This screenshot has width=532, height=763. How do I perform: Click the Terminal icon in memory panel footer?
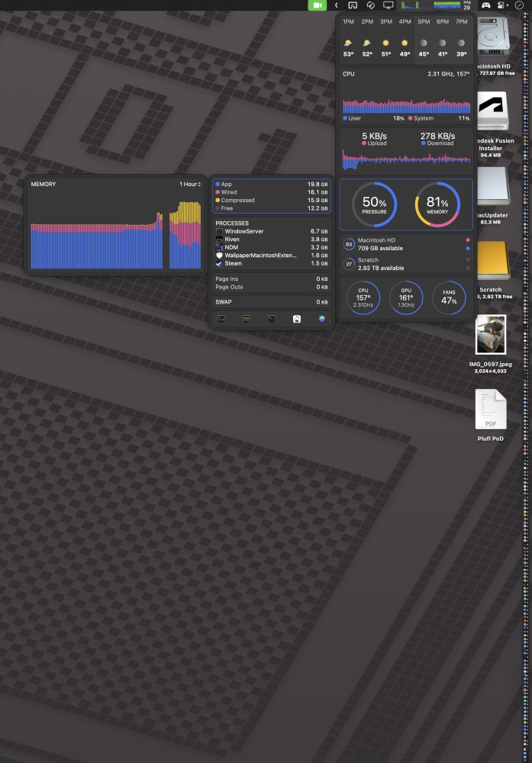pos(271,319)
